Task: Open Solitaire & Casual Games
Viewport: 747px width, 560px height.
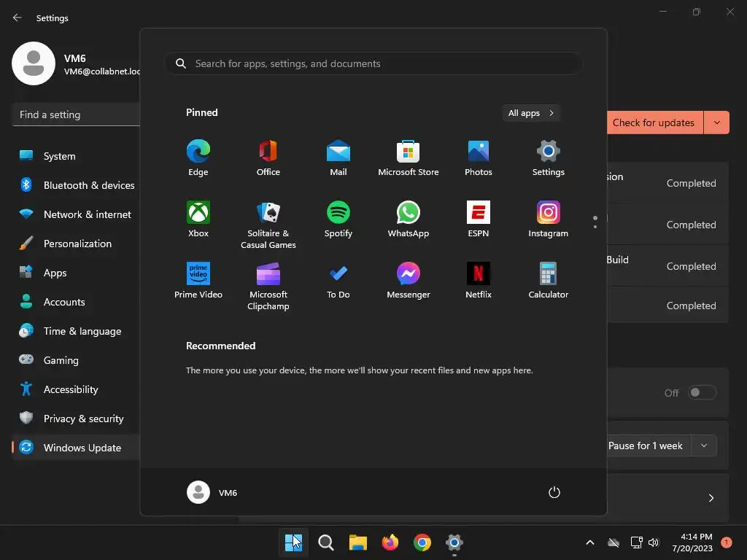Action: [268, 225]
